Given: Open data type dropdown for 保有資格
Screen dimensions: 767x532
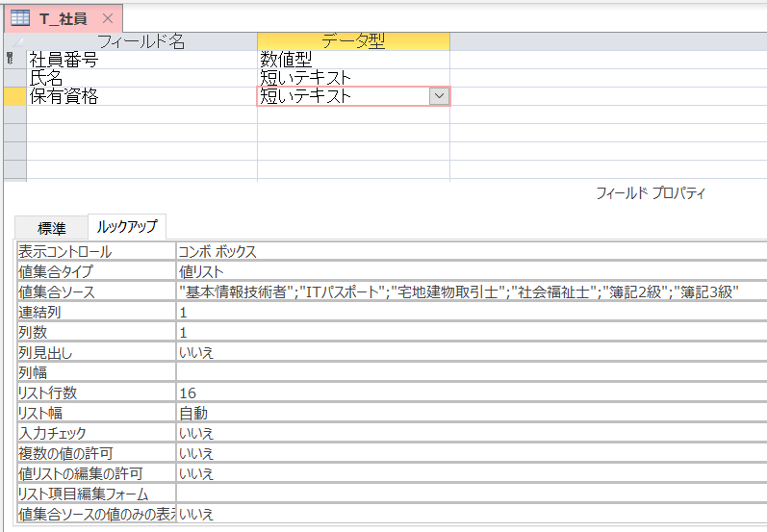Looking at the screenshot, I should tap(439, 96).
